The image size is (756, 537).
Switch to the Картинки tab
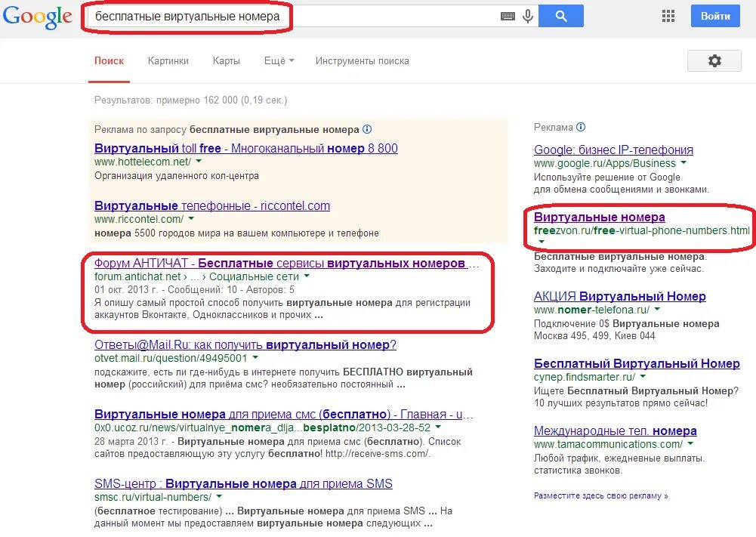(x=168, y=61)
